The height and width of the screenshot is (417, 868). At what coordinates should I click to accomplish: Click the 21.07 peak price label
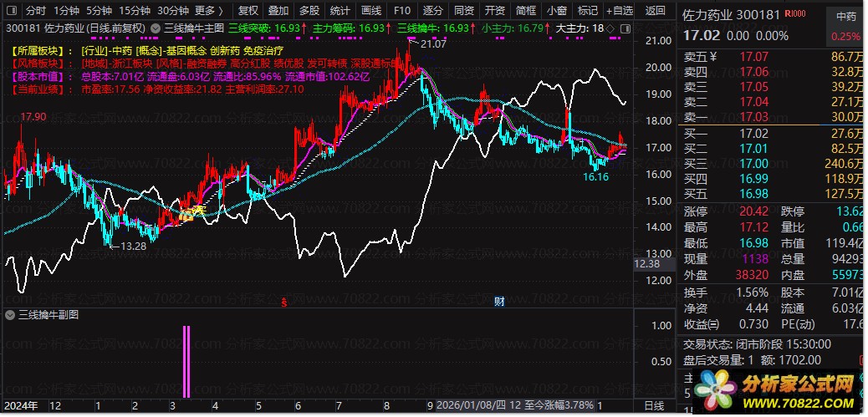[431, 43]
